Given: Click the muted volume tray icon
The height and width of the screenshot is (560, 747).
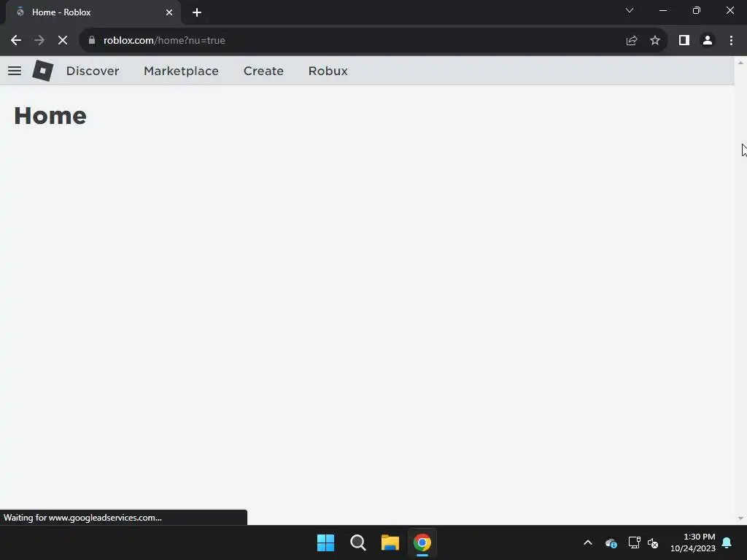Looking at the screenshot, I should click(x=653, y=542).
